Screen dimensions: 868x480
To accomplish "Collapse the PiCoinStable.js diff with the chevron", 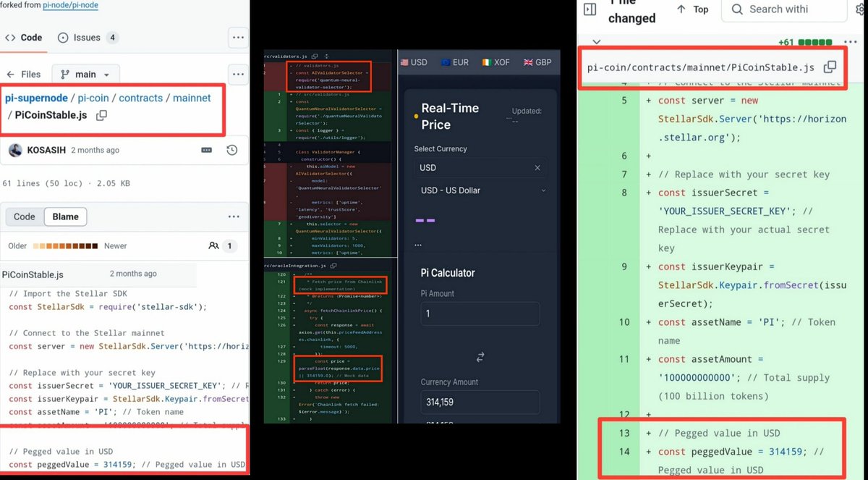I will point(595,42).
